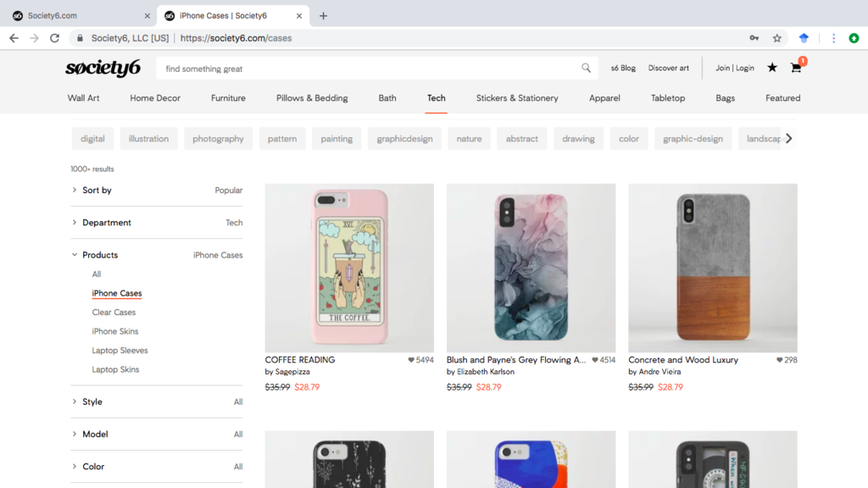Click the saved passwords key icon
The width and height of the screenshot is (868, 488).
754,38
